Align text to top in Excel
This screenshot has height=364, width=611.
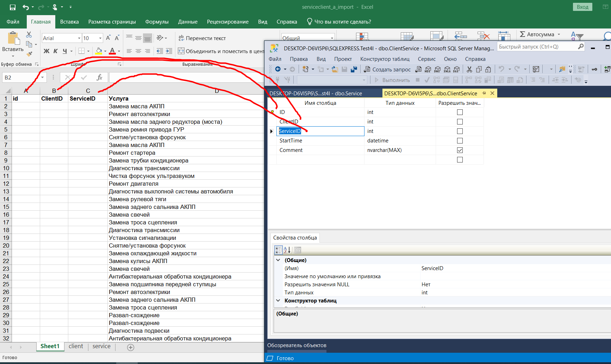129,38
